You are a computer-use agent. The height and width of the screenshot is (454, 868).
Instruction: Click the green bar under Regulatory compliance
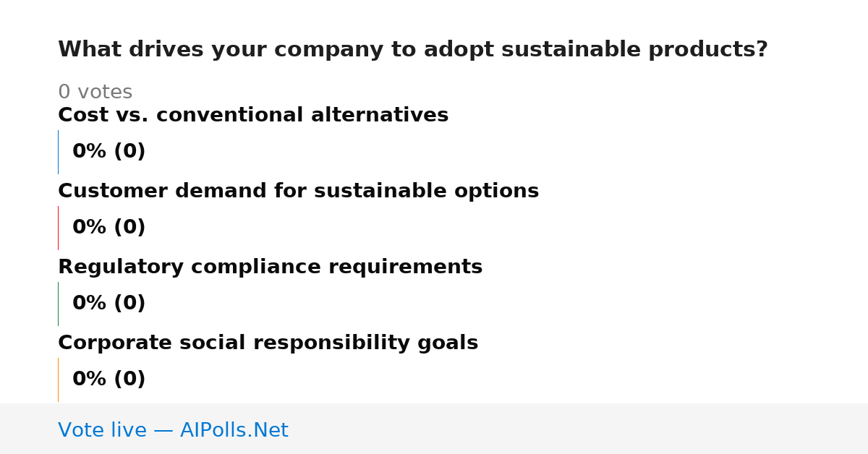pyautogui.click(x=58, y=304)
